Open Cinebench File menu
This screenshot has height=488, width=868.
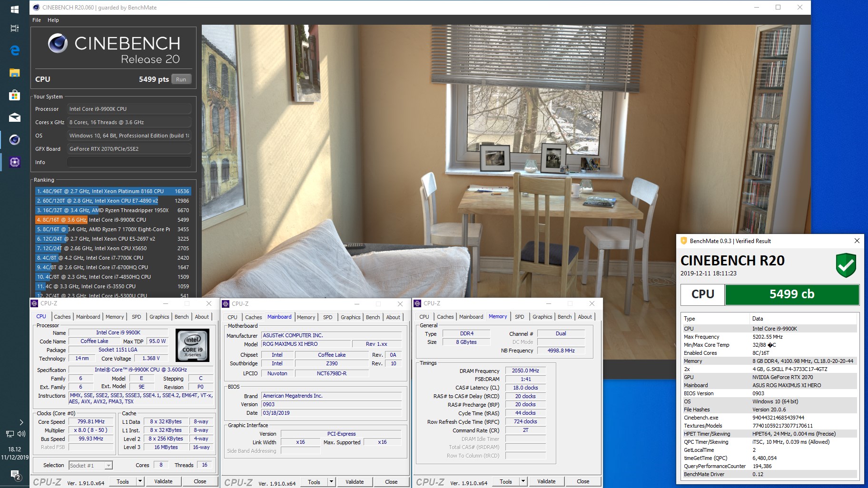(37, 20)
